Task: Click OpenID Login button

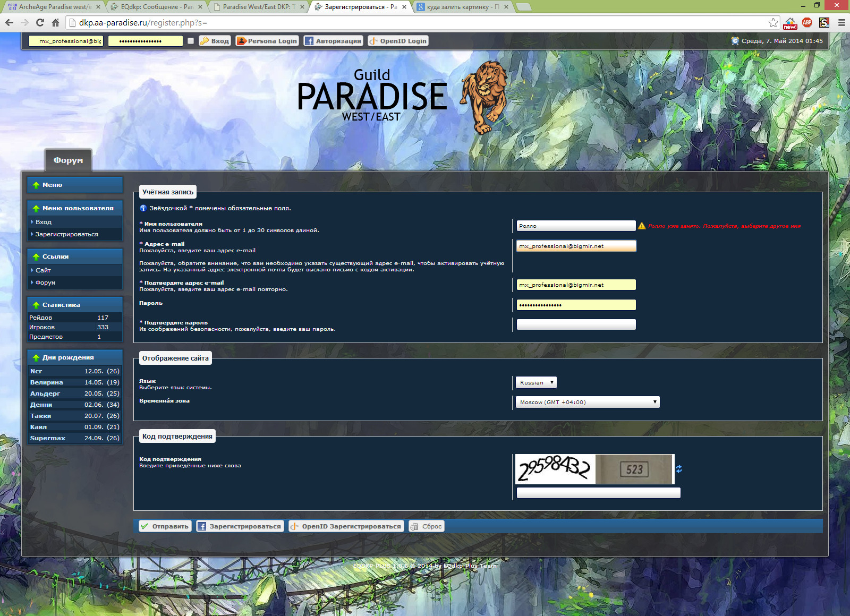Action: click(398, 41)
